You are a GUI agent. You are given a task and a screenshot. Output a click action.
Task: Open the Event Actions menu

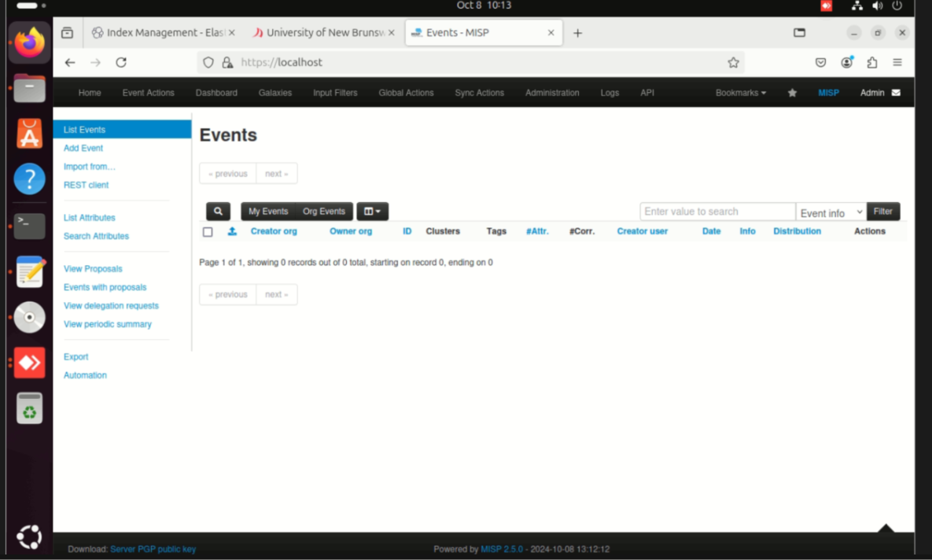tap(148, 93)
